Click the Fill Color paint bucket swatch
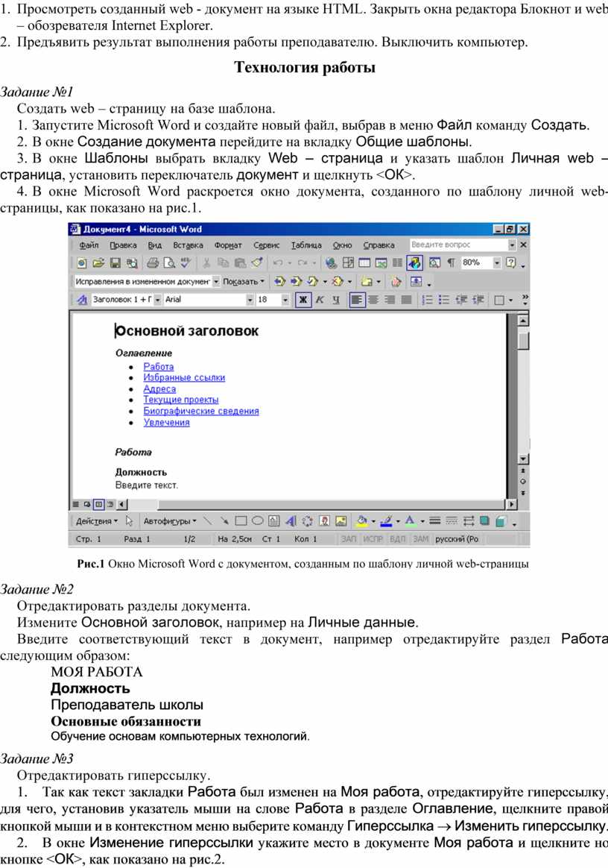The height and width of the screenshot is (868, 608). [x=362, y=521]
